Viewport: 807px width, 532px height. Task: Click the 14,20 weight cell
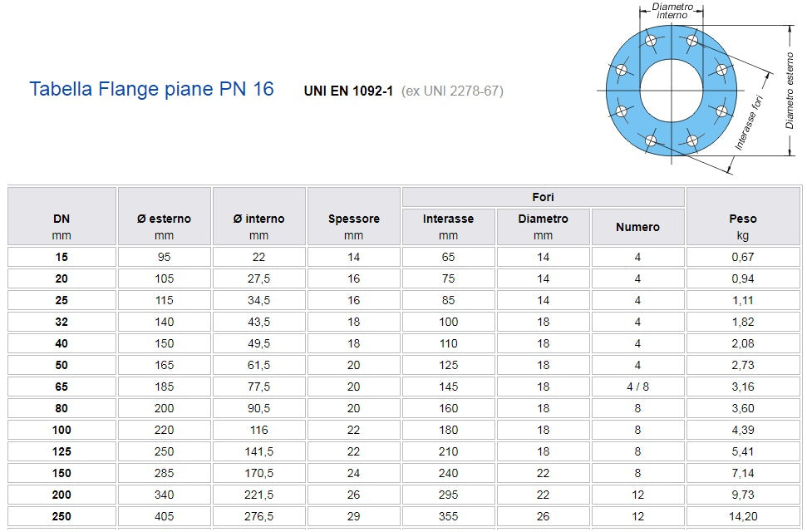pyautogui.click(x=743, y=516)
